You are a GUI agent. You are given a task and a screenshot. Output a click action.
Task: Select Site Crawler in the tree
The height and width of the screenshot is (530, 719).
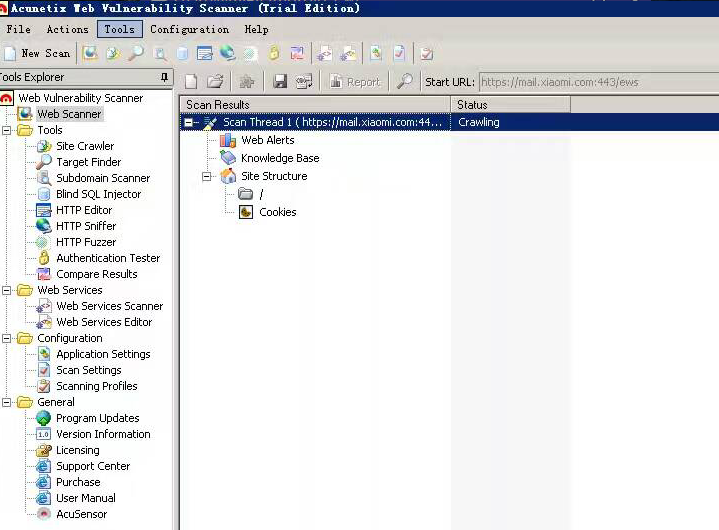(85, 146)
